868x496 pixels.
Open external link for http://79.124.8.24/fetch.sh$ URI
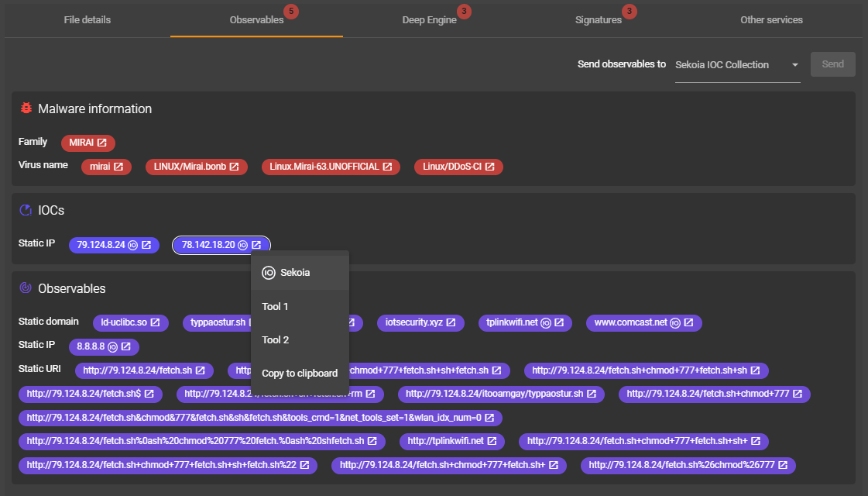(x=149, y=394)
